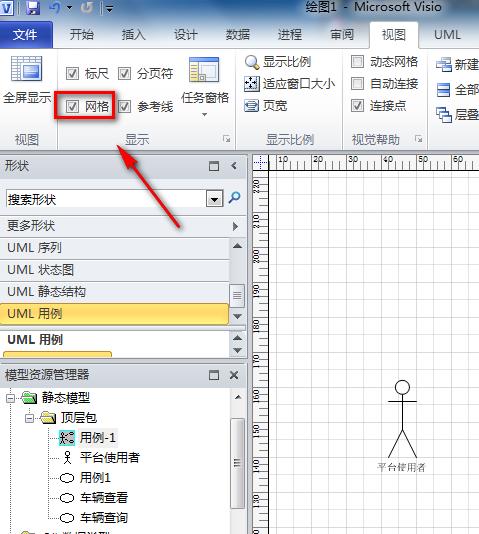Select the UML 用例 stencil
Viewport: 479px width, 534px height.
click(x=114, y=314)
